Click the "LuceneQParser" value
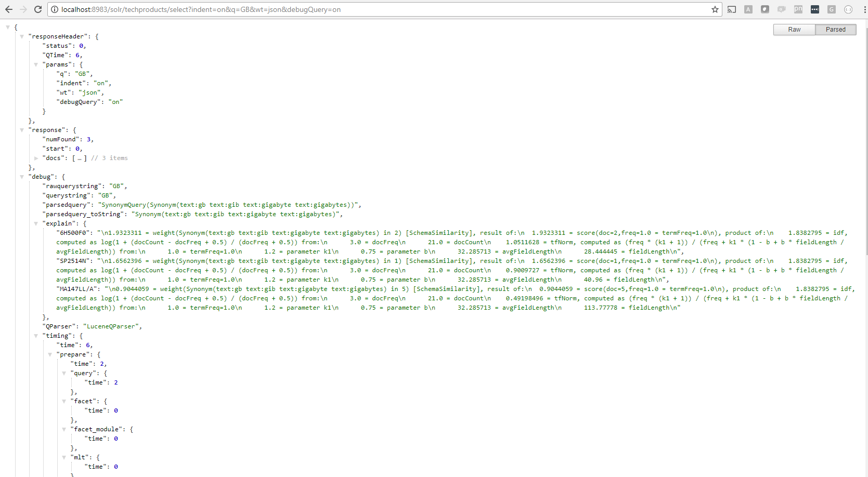Image resolution: width=868 pixels, height=477 pixels. coord(111,326)
